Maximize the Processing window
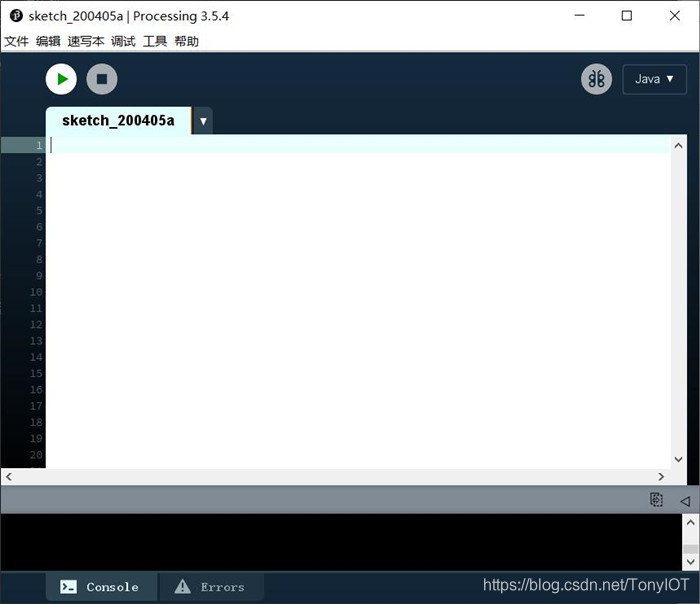700x604 pixels. coord(627,16)
